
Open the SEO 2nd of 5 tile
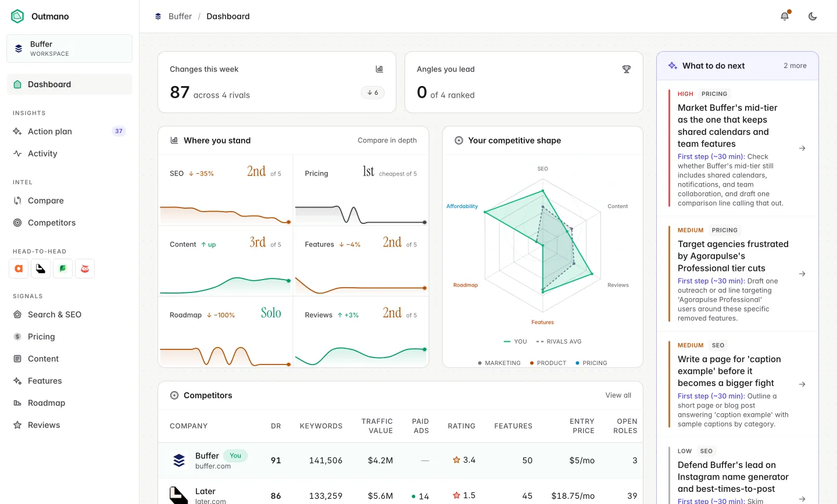point(226,190)
